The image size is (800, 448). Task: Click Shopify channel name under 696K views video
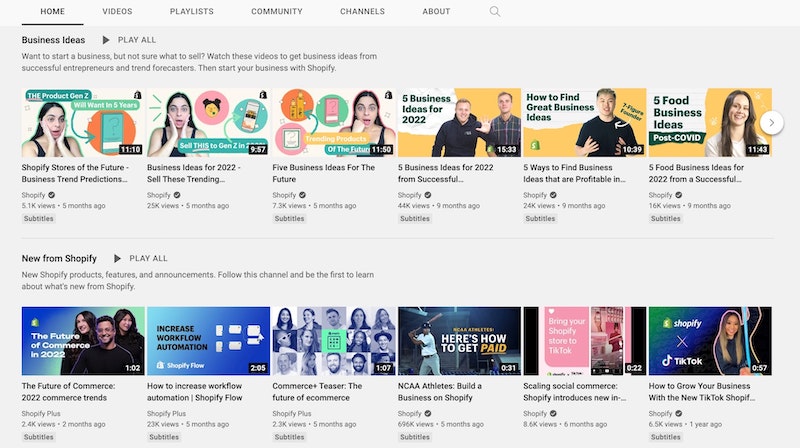click(x=410, y=413)
